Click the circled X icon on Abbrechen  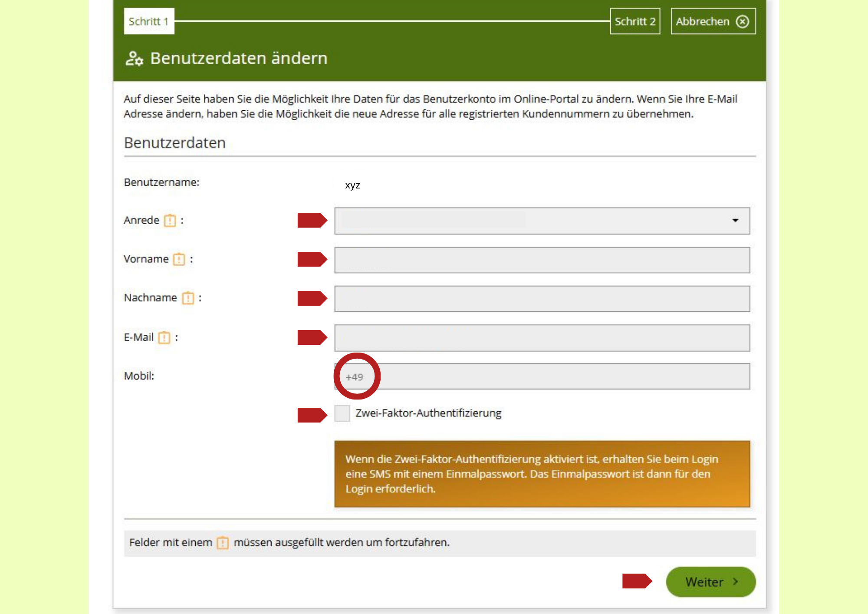click(x=743, y=21)
